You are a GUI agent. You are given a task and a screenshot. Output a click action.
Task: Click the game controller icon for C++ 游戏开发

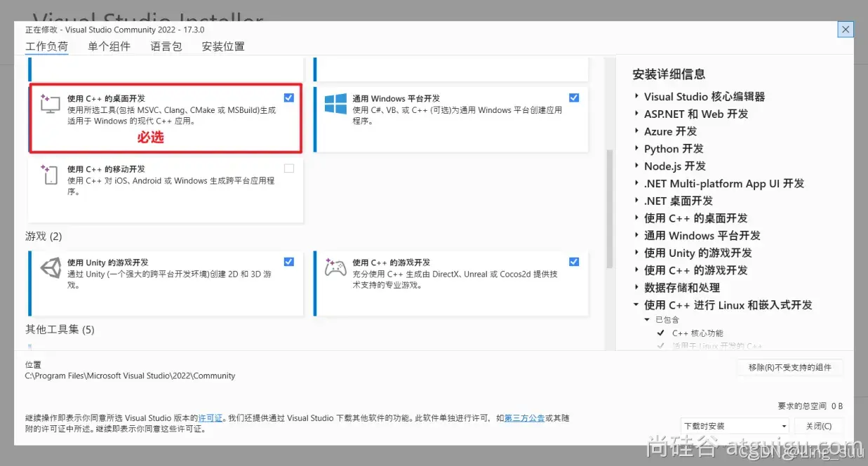pos(335,267)
